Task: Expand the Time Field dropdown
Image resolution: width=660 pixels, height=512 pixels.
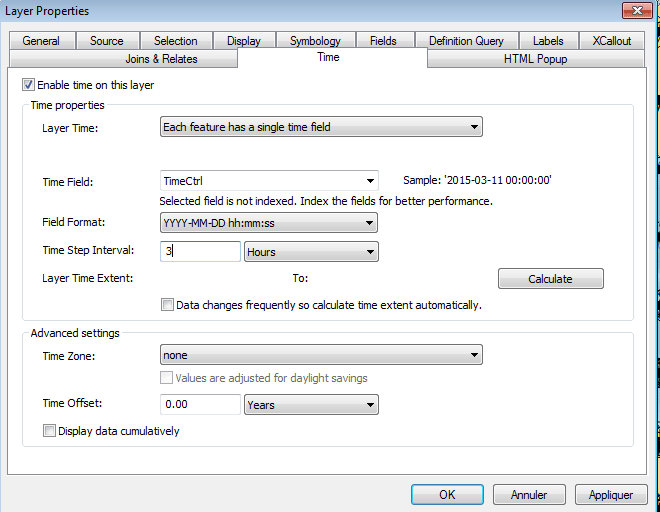Action: tap(269, 181)
